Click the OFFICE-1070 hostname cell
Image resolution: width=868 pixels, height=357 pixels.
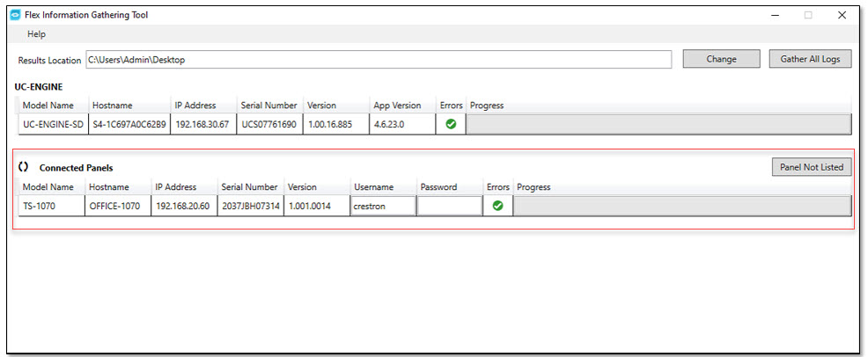116,206
